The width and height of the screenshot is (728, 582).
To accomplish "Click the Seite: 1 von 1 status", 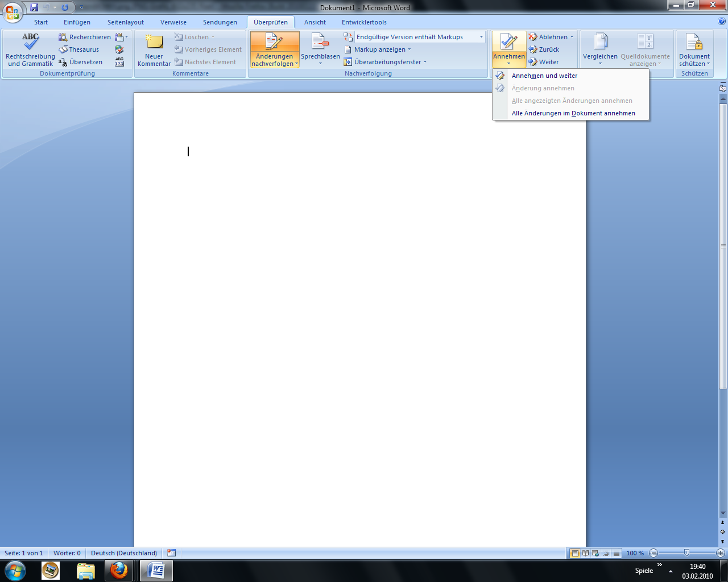I will (x=24, y=553).
